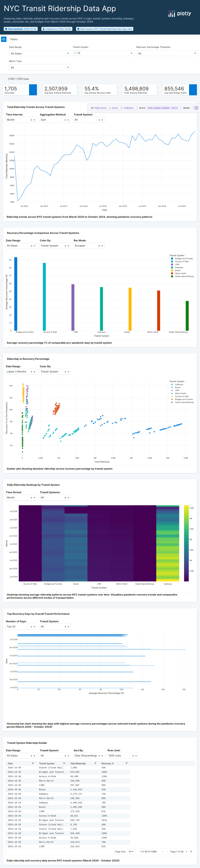Clear the Row Limit '1000 rows' selection

[x=133, y=756]
